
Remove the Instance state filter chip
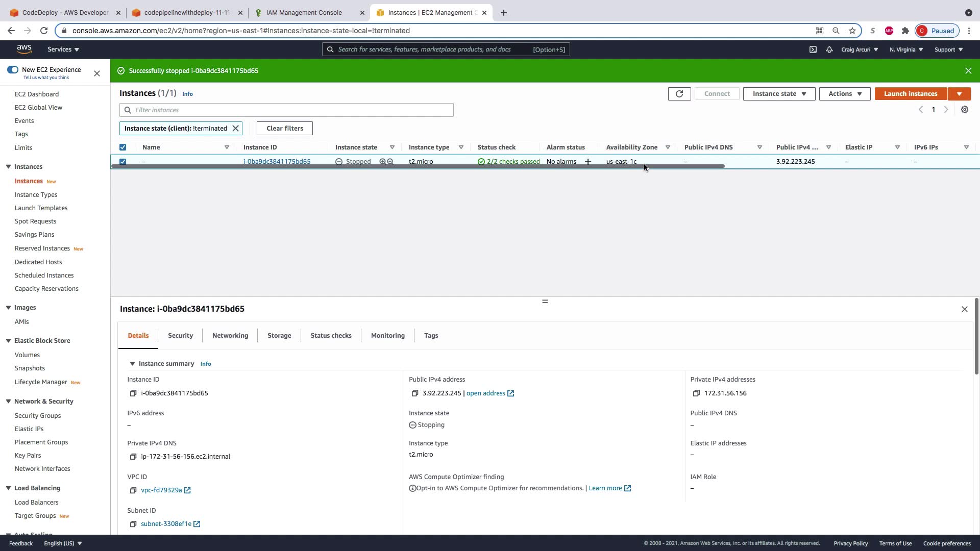[x=235, y=129]
